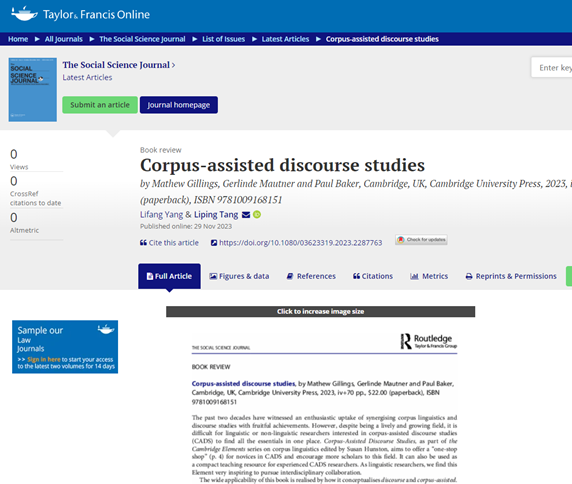Open the Latest Articles link below the journal title
The image size is (572, 484).
click(x=87, y=77)
